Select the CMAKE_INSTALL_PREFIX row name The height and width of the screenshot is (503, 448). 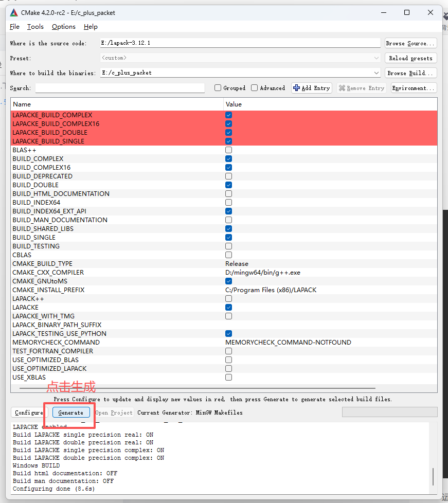coord(48,290)
